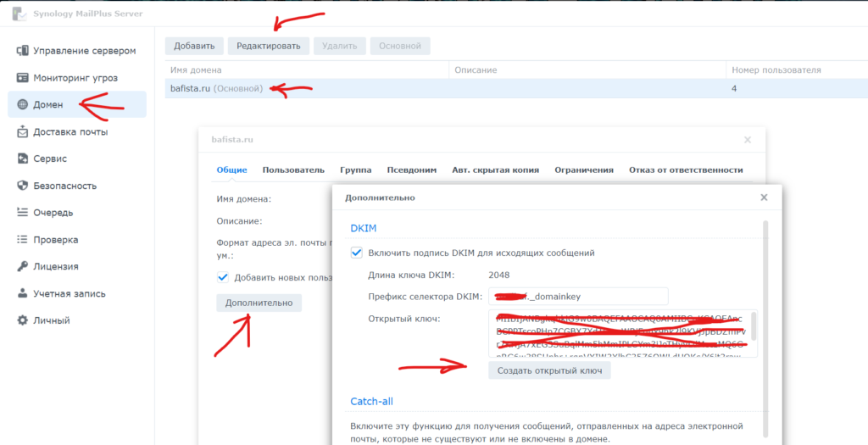Click the user count 4 cell

tap(734, 88)
